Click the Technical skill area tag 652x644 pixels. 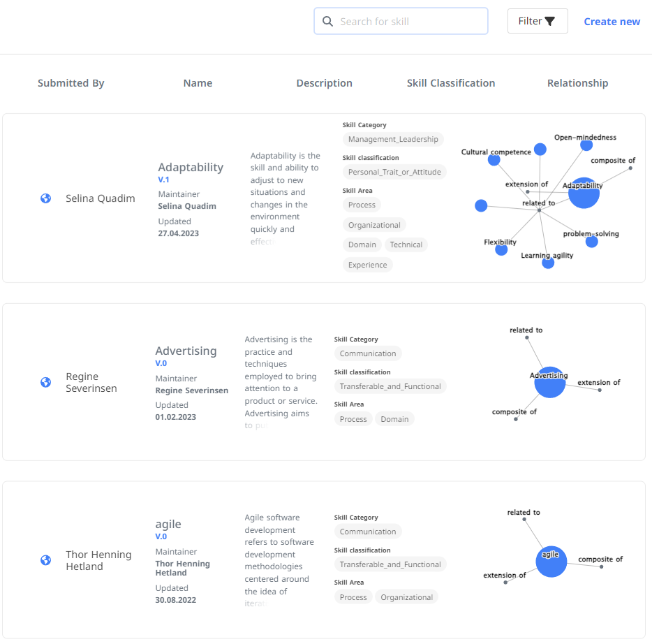coord(406,244)
